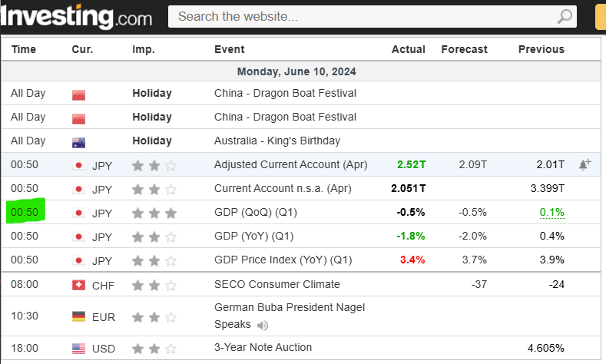Click the Imp. column header

pos(144,49)
